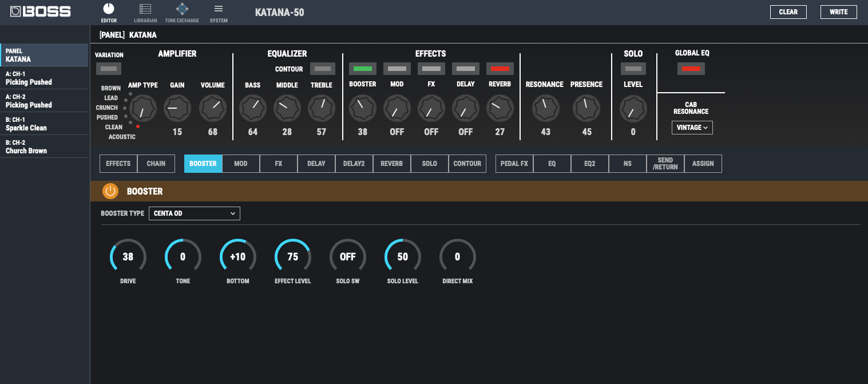The width and height of the screenshot is (868, 384).
Task: Switch to the CHAIN tab
Action: [x=156, y=164]
